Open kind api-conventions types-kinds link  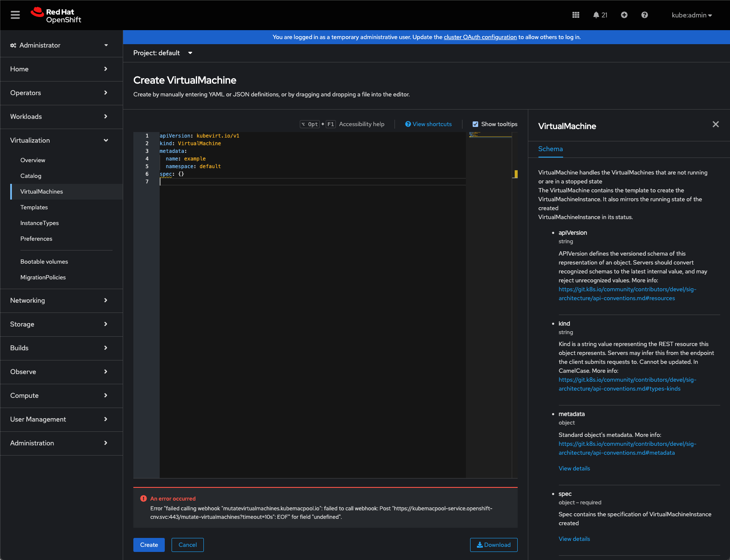627,384
